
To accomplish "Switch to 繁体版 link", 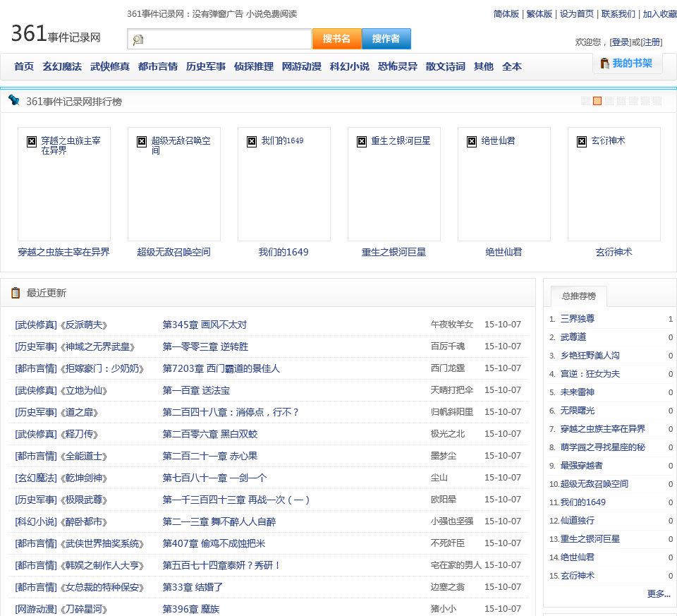I will tap(539, 14).
